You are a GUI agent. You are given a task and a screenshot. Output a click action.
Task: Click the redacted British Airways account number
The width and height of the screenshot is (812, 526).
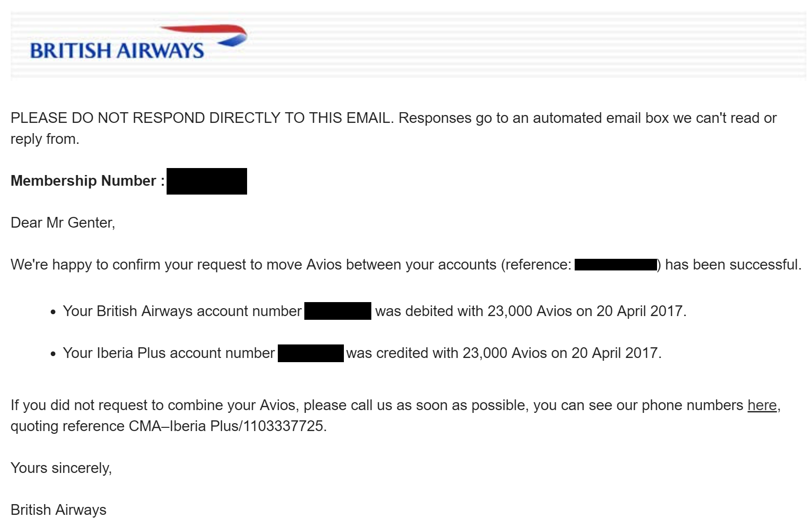(x=338, y=311)
